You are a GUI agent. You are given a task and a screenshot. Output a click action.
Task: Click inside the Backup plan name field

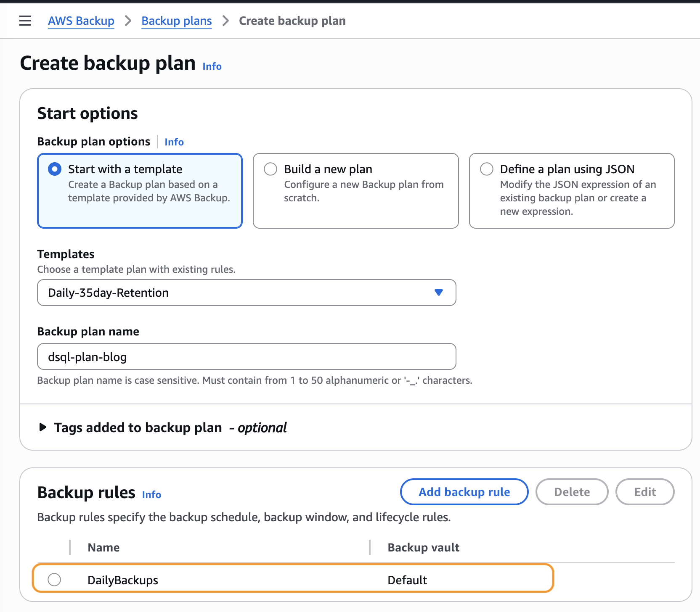pos(246,356)
